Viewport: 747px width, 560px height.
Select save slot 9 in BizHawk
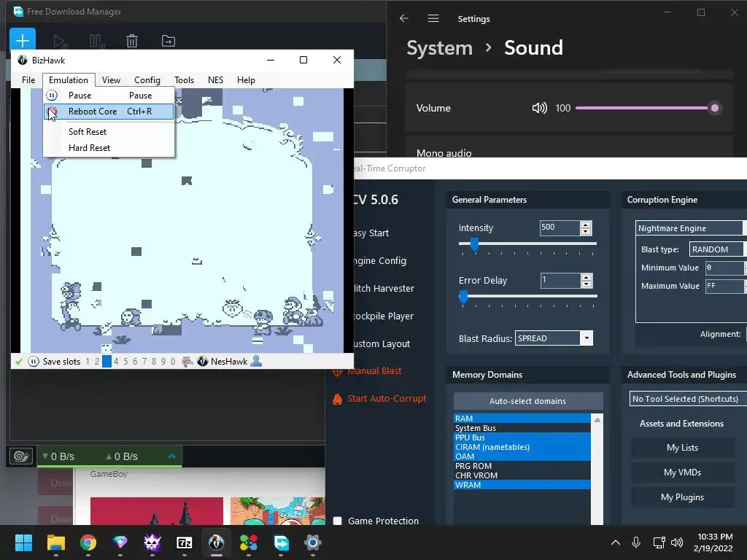click(163, 362)
